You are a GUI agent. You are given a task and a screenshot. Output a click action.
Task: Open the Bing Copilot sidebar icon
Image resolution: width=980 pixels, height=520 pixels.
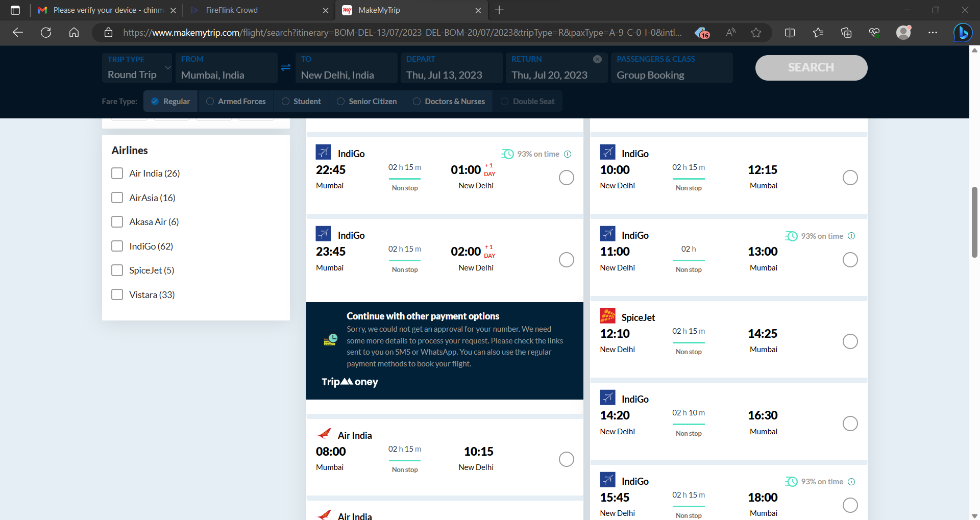(963, 33)
